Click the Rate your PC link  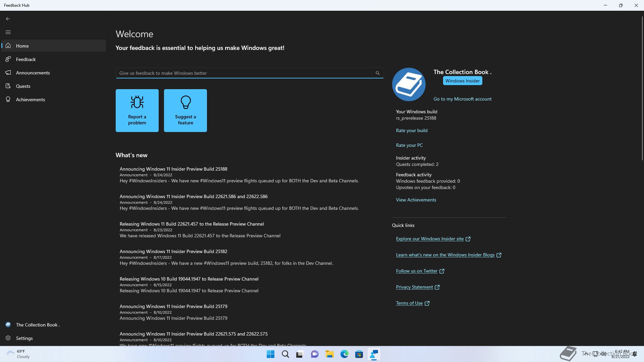click(410, 145)
